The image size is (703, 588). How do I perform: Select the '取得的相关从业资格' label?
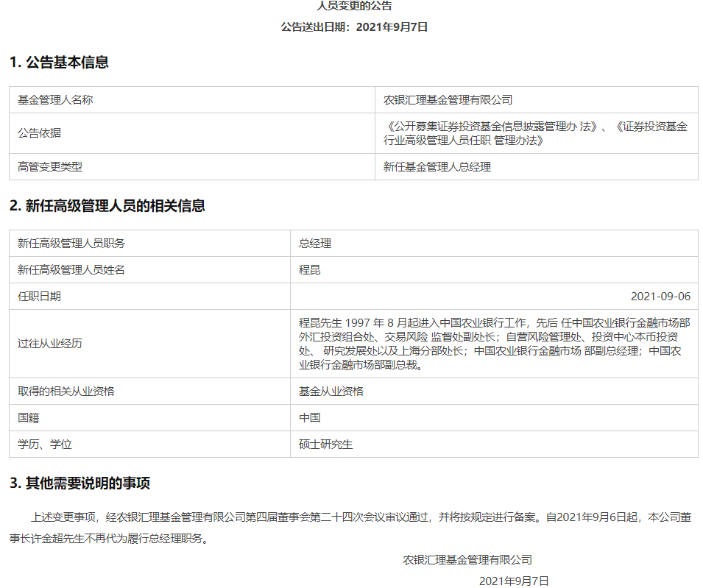pyautogui.click(x=66, y=392)
